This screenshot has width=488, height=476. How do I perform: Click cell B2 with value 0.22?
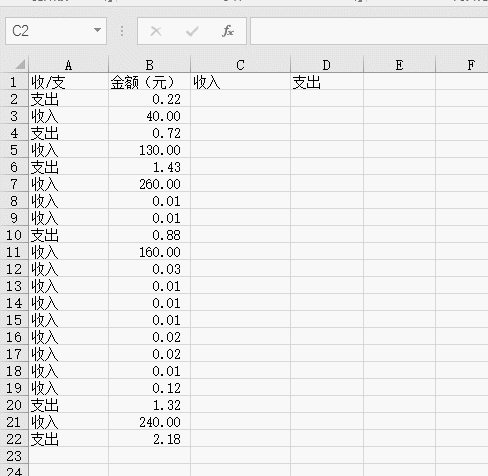pos(149,99)
